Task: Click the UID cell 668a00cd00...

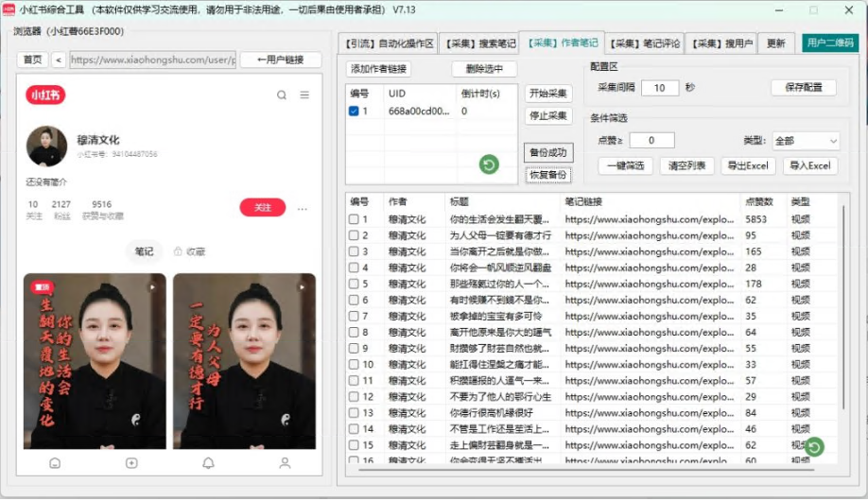Action: coord(419,112)
